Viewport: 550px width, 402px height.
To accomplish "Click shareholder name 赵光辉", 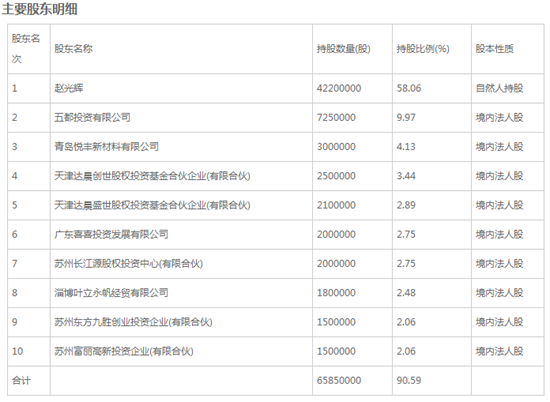I will point(69,88).
